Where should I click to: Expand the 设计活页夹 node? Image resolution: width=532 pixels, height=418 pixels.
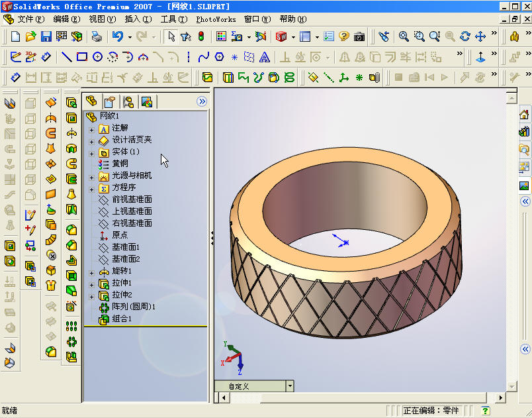(91, 142)
